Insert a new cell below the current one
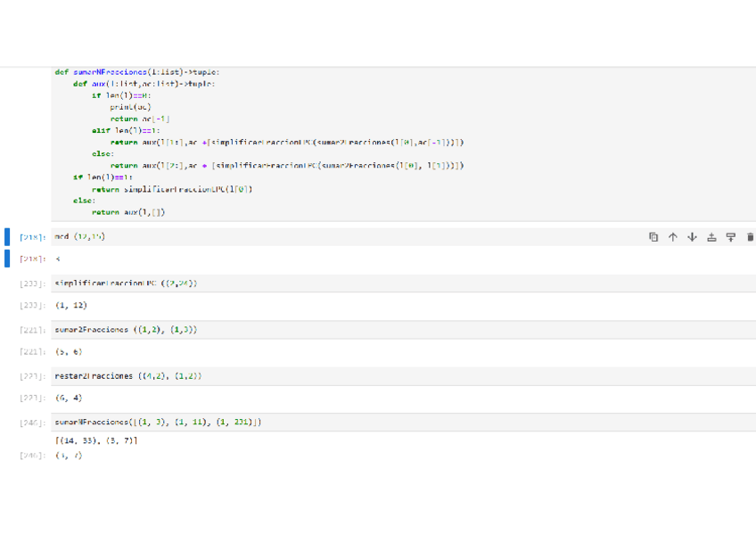The width and height of the screenshot is (756, 534). 730,237
